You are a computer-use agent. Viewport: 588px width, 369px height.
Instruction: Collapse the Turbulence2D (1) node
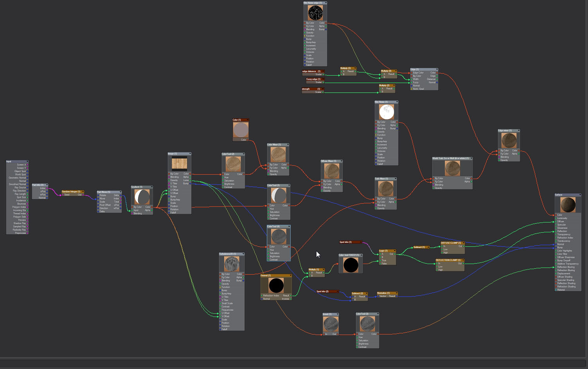point(243,254)
